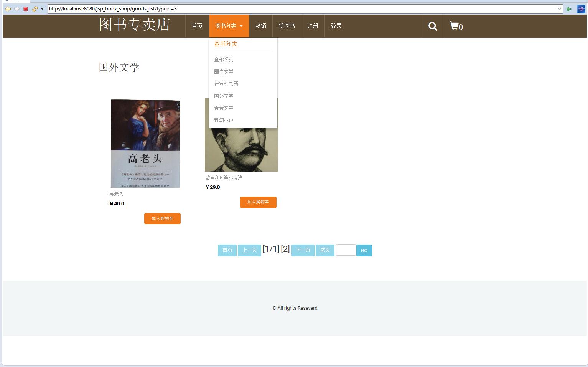Viewport: 588px width, 367px height.
Task: Expand the home icon dropdown arrow
Action: (x=42, y=8)
